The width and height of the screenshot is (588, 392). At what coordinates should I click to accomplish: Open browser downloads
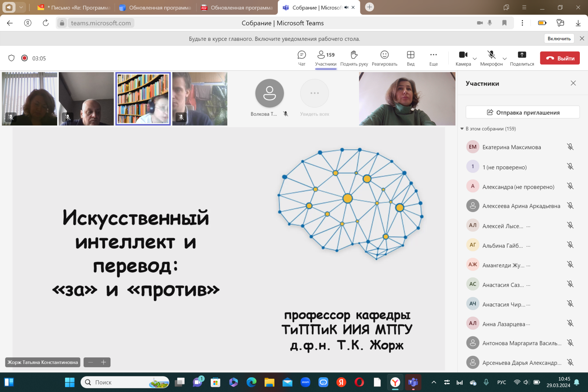(x=578, y=23)
